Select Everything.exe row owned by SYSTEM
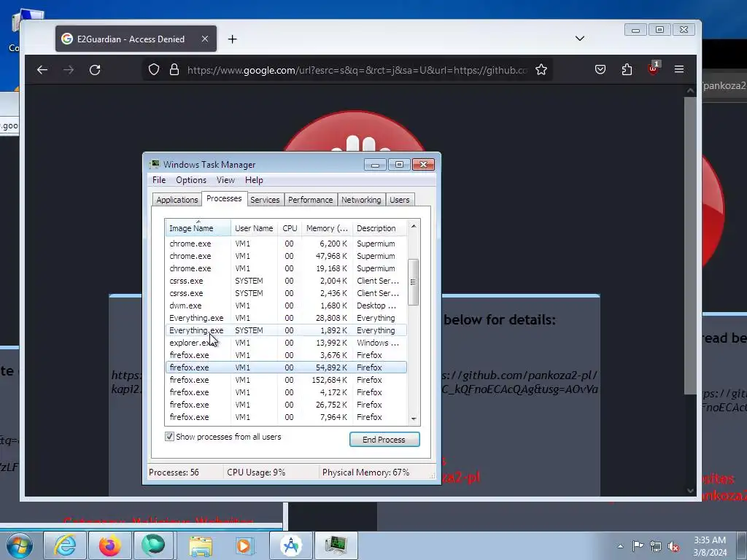 tap(286, 330)
